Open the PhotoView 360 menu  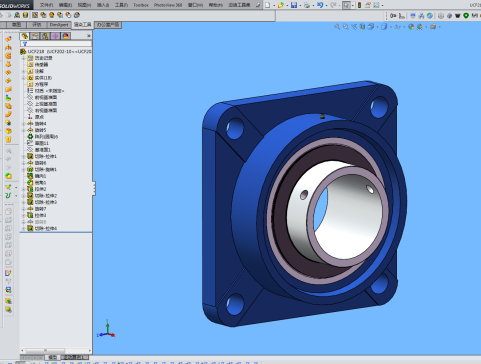(x=168, y=5)
